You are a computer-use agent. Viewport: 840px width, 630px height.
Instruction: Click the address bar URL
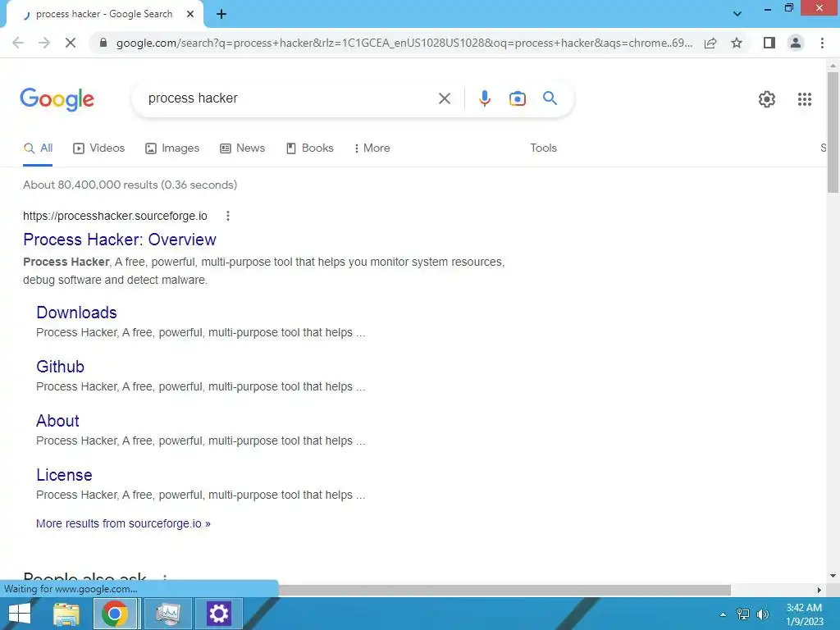(x=404, y=43)
